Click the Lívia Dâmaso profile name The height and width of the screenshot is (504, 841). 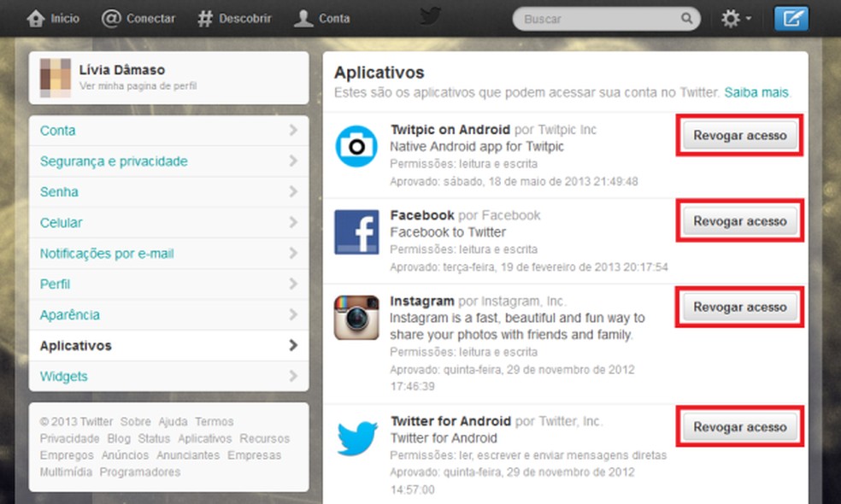pos(121,70)
